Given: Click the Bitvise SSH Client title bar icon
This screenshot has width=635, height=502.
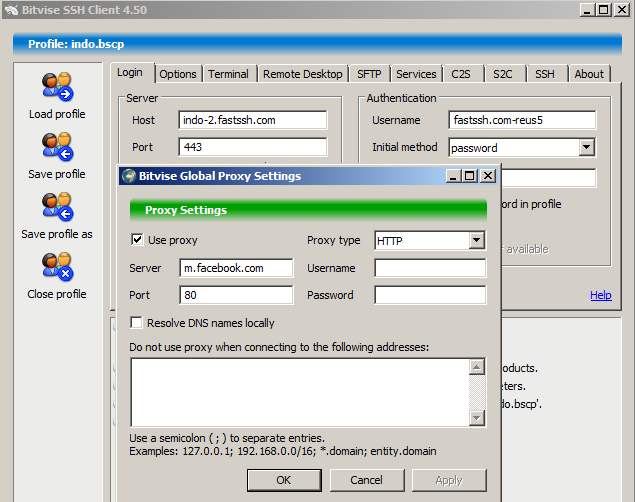Looking at the screenshot, I should (x=11, y=10).
